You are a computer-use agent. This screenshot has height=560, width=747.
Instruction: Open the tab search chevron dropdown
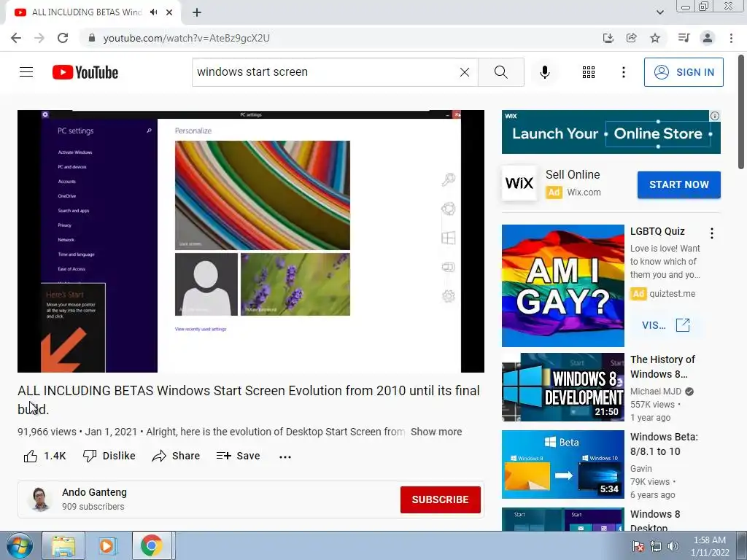[x=659, y=12]
